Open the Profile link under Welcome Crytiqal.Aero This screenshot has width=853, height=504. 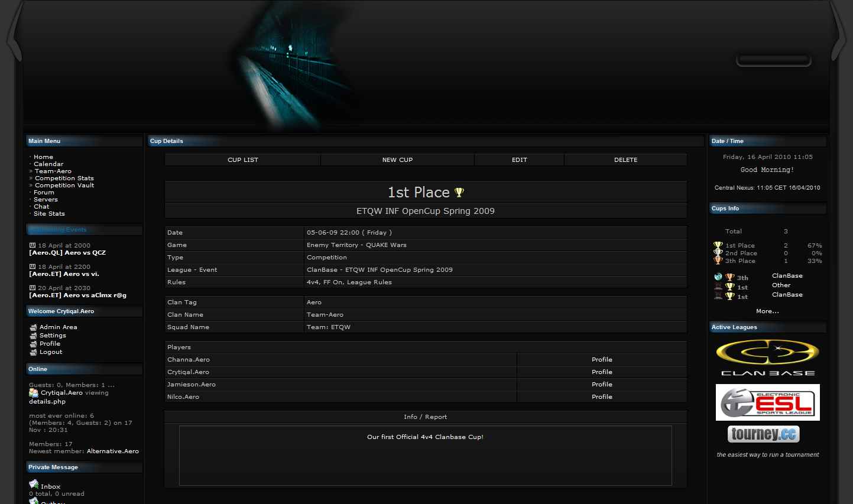point(50,344)
